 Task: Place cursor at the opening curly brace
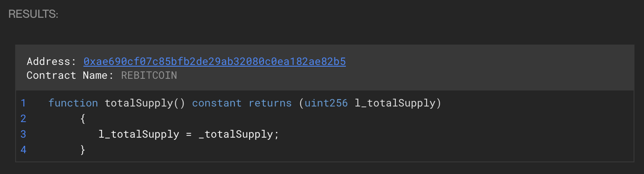83,119
